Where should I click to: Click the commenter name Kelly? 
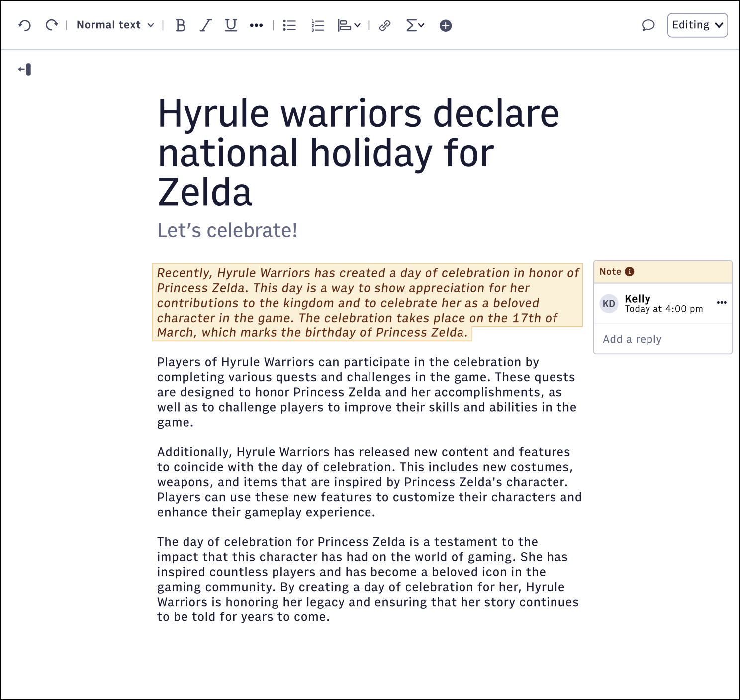coord(638,298)
